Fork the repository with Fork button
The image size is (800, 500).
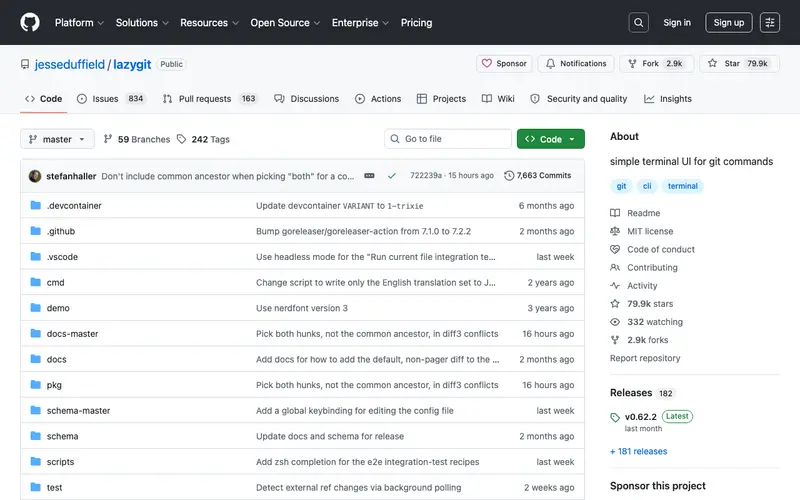click(657, 63)
